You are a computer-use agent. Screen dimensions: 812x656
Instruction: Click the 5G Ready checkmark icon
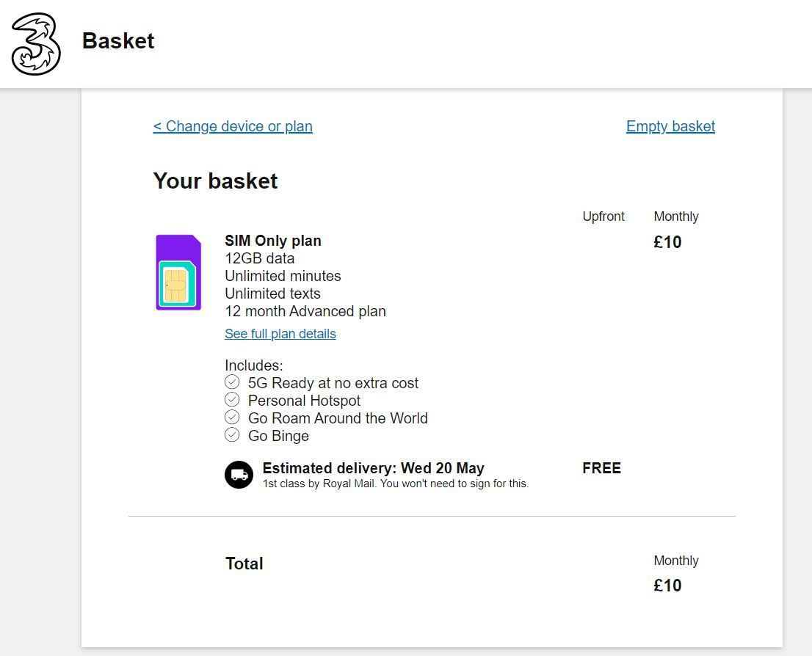(x=232, y=382)
